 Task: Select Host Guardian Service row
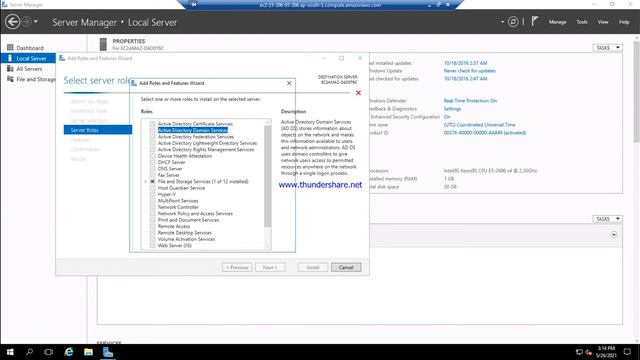(181, 188)
